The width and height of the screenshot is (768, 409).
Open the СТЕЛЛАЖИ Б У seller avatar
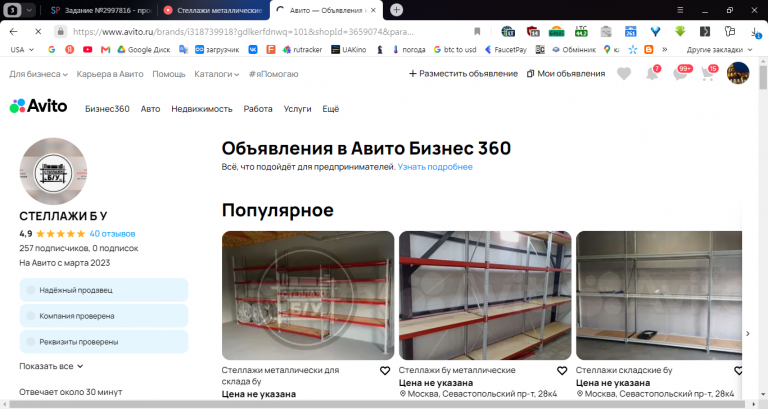tap(53, 171)
